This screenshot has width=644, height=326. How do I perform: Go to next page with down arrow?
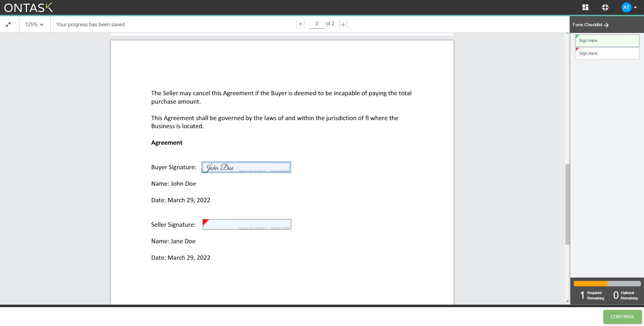(343, 24)
